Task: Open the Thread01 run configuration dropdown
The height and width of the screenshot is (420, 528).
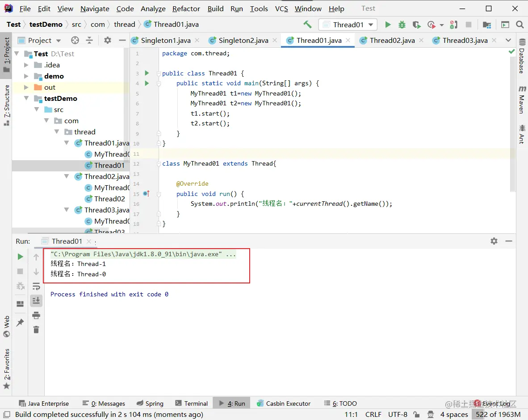Action: tap(348, 25)
